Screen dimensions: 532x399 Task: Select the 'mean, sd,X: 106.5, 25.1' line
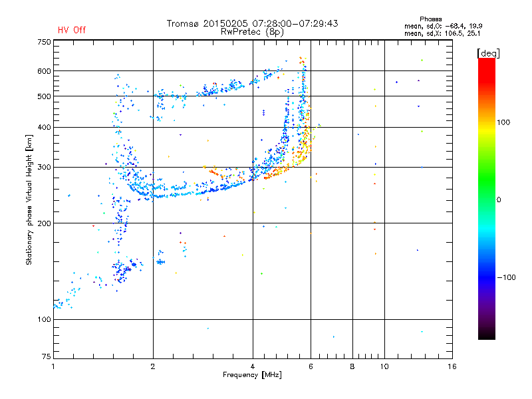tap(442, 34)
